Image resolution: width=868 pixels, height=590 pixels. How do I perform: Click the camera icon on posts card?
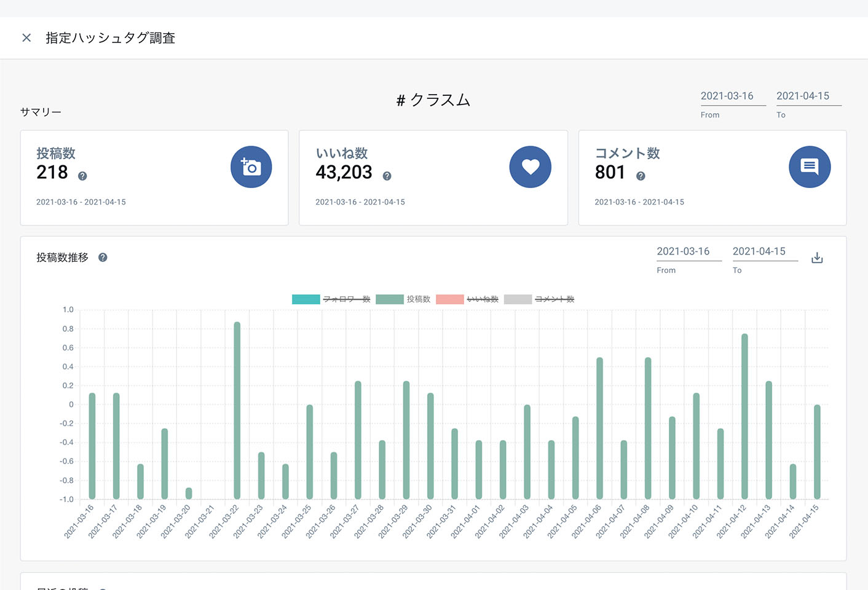(x=251, y=167)
